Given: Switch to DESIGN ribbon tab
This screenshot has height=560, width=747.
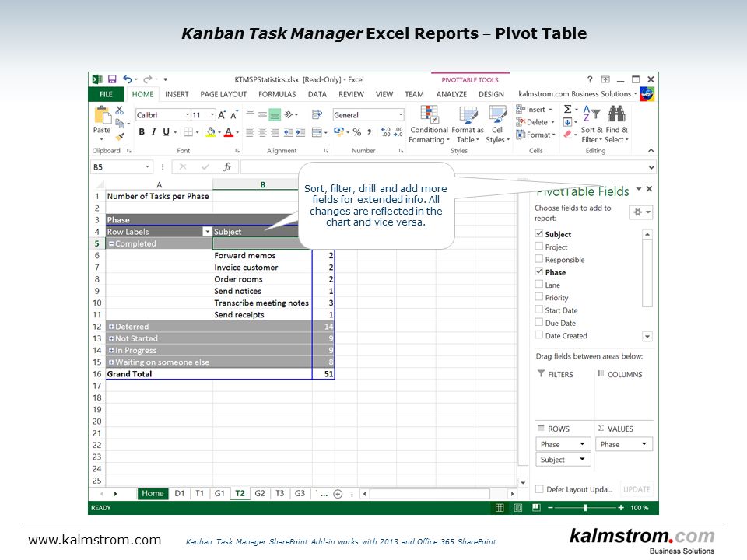Looking at the screenshot, I should coord(491,94).
